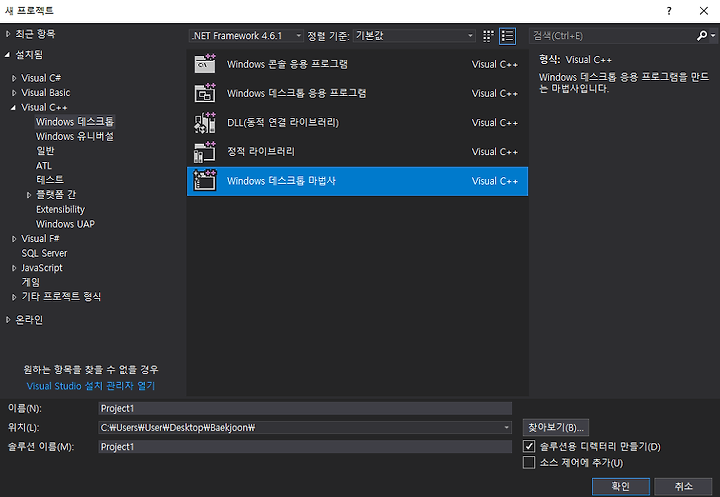
Task: Click the help question mark button
Action: [669, 11]
